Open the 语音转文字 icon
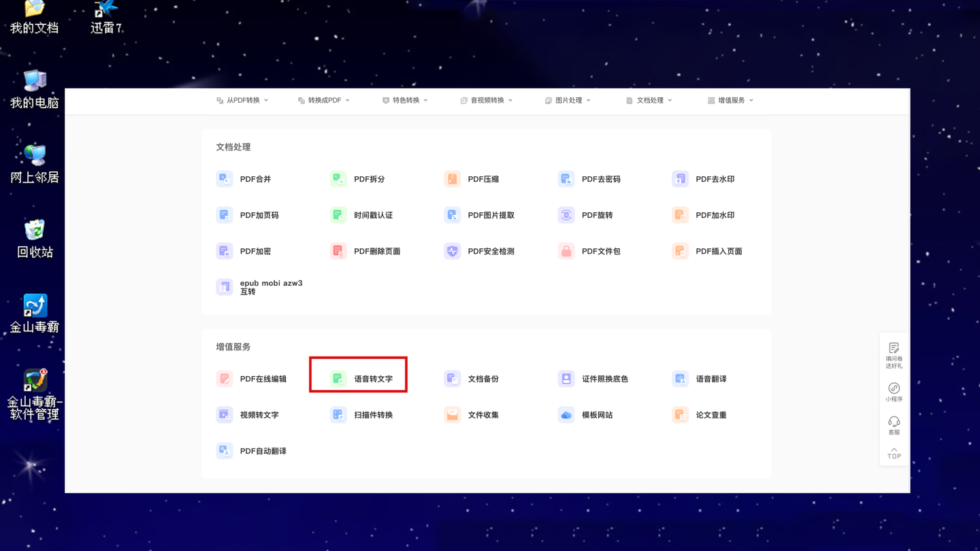The image size is (980, 551). tap(338, 379)
